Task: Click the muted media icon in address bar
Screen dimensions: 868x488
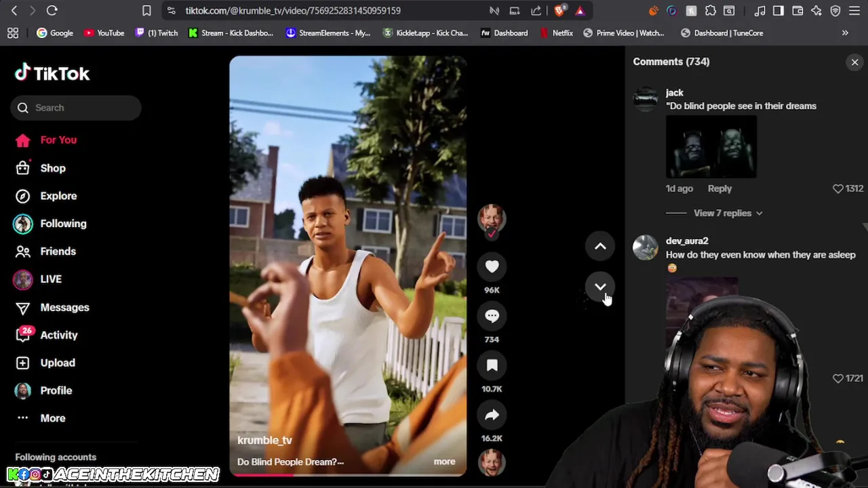Action: [x=494, y=10]
